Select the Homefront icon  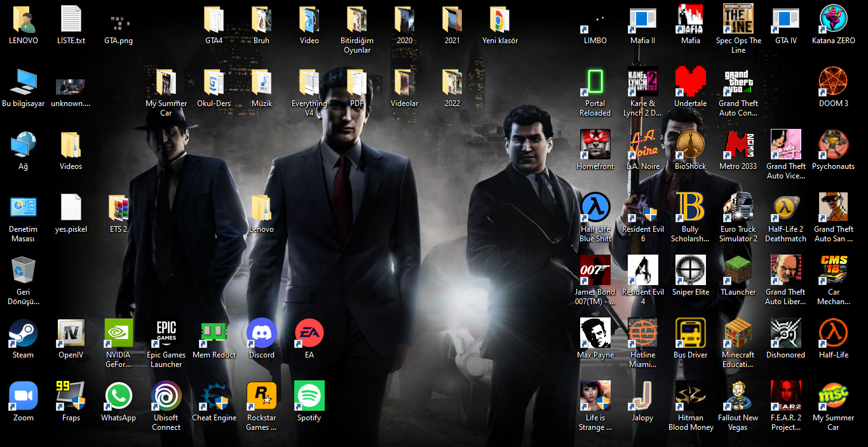(595, 145)
